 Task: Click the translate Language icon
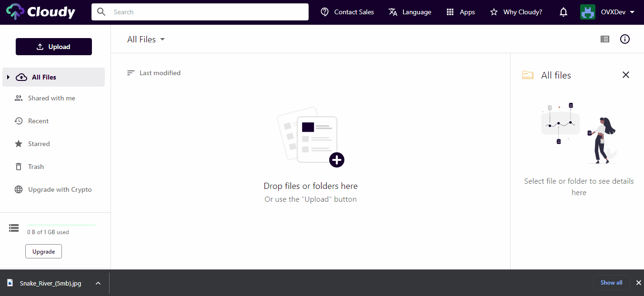tap(393, 12)
